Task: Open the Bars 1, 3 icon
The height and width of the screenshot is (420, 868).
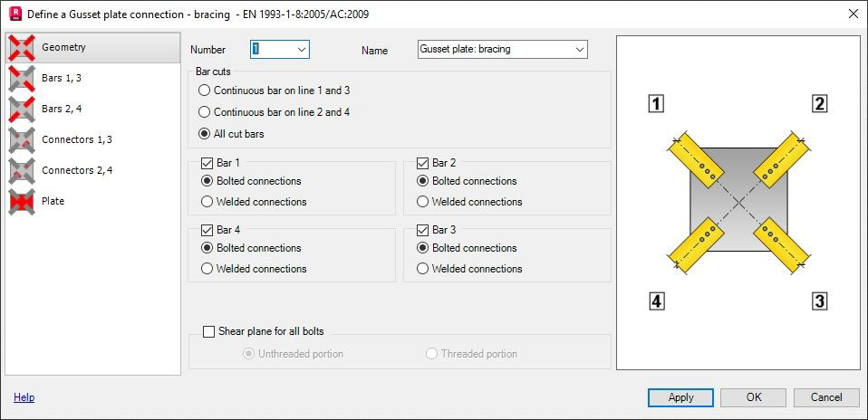Action: pyautogui.click(x=22, y=79)
